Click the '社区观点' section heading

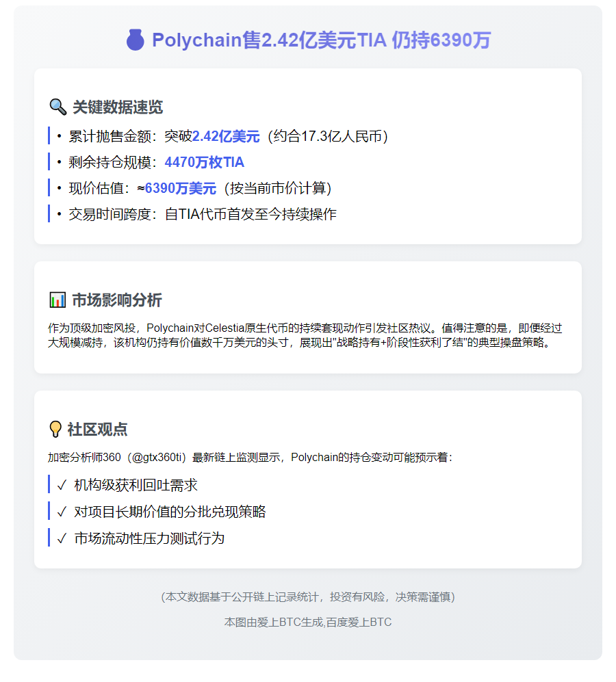[x=97, y=430]
